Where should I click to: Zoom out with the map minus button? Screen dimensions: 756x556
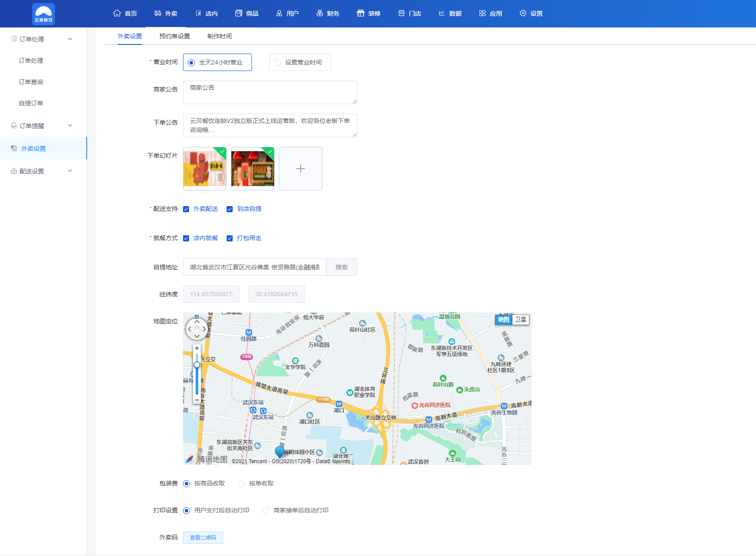(x=197, y=400)
